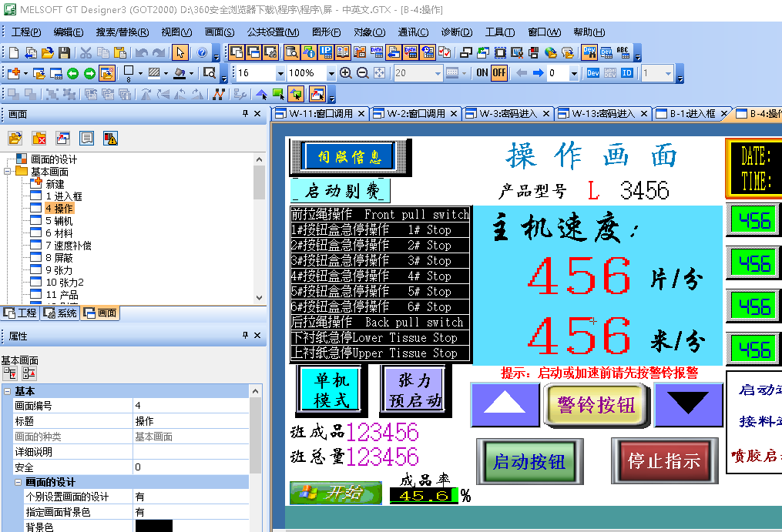This screenshot has width=782, height=532.
Task: Click the Save floppy disk icon
Action: click(x=65, y=52)
